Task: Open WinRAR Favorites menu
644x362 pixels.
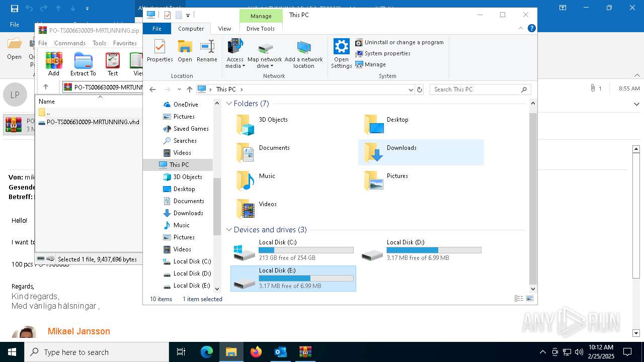Action: [x=125, y=43]
